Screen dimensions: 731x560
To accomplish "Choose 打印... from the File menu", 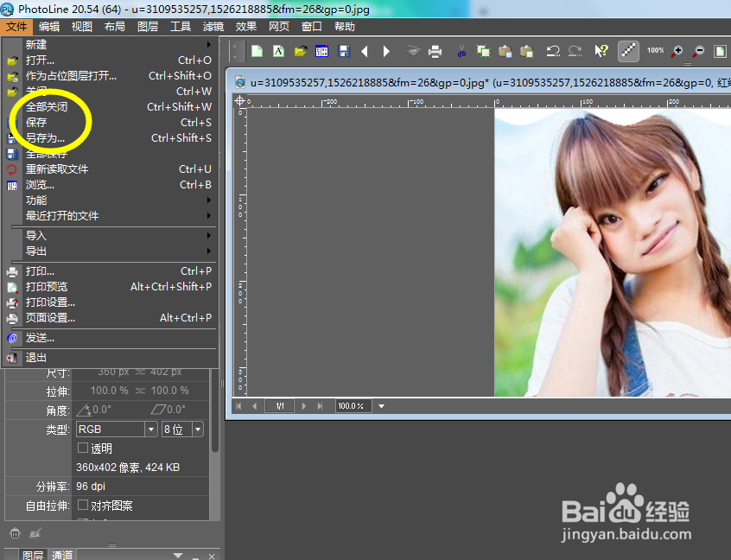I will [x=111, y=270].
